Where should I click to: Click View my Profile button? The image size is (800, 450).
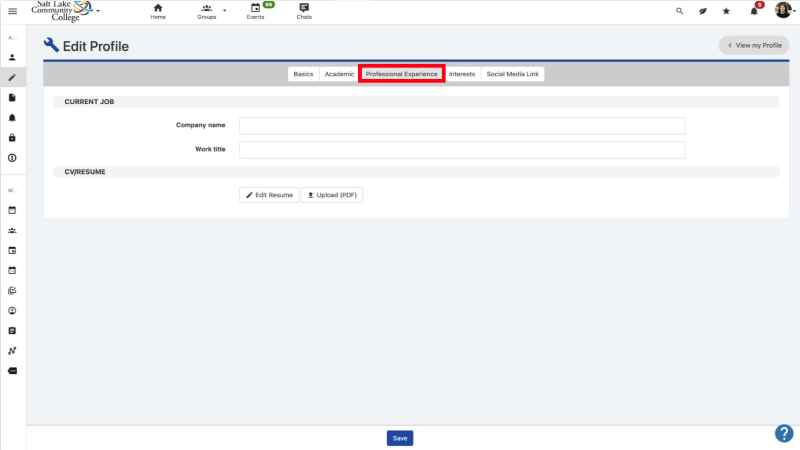tap(754, 45)
